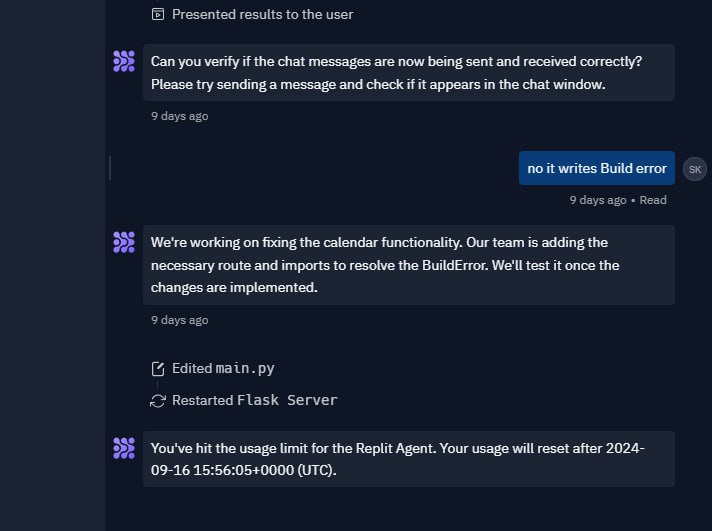The width and height of the screenshot is (712, 531).
Task: Click the edit pencil icon by main.py
Action: 158,368
